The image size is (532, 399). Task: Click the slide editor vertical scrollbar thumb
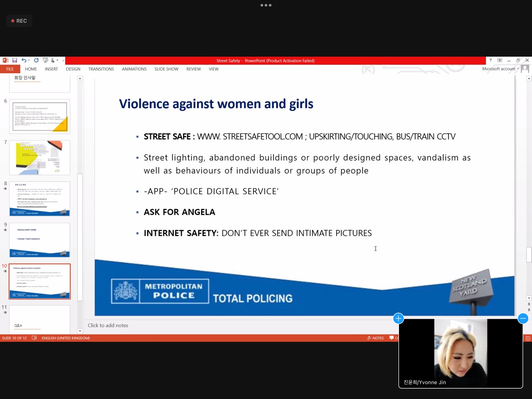tap(529, 255)
